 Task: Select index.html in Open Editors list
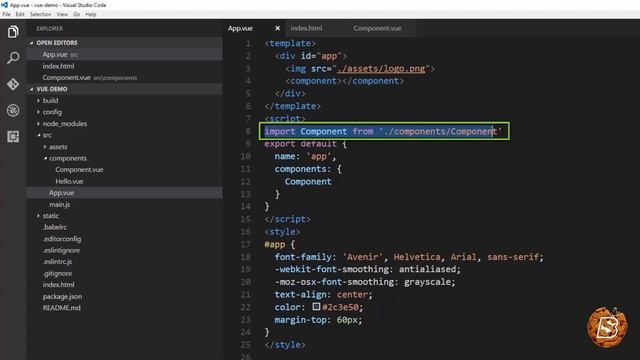click(x=58, y=66)
